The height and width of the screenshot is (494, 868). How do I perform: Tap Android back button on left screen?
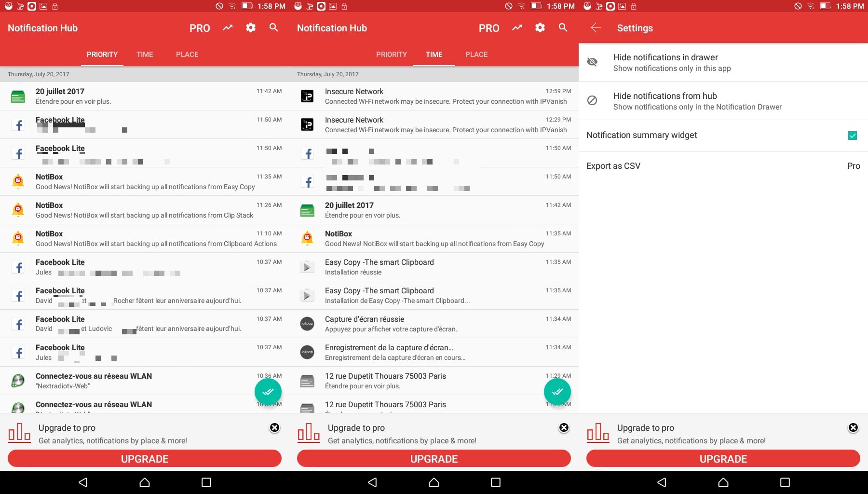coord(83,482)
